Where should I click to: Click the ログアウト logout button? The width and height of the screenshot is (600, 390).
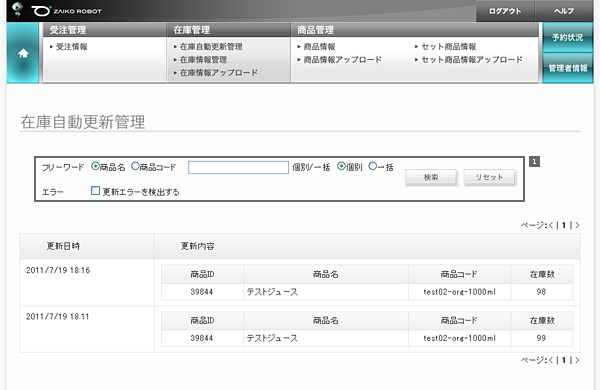505,11
